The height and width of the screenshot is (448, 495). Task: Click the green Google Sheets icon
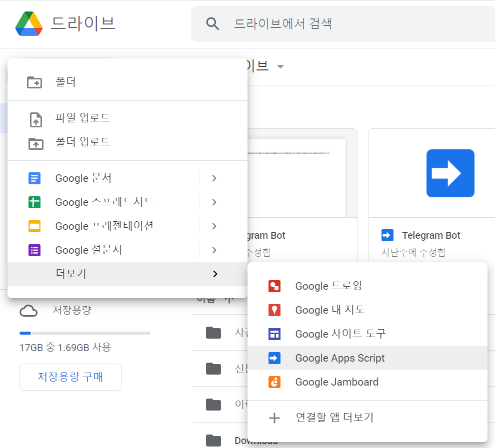pos(34,202)
